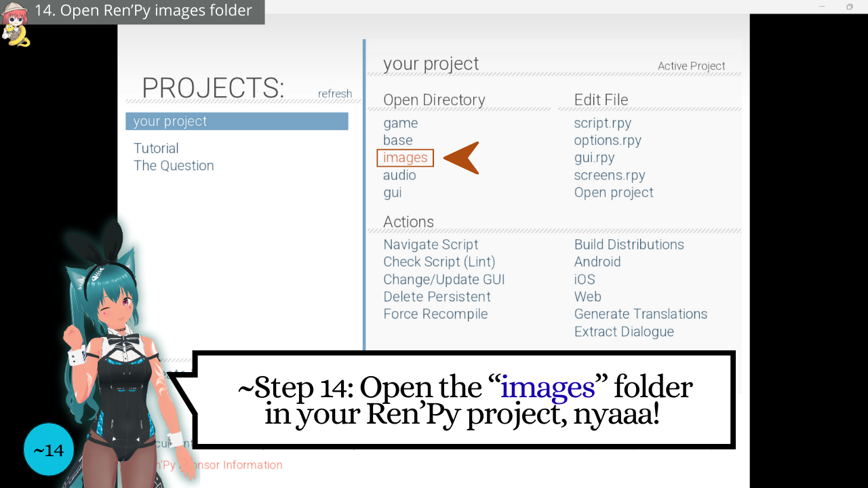Click the refresh projects link

(x=335, y=94)
